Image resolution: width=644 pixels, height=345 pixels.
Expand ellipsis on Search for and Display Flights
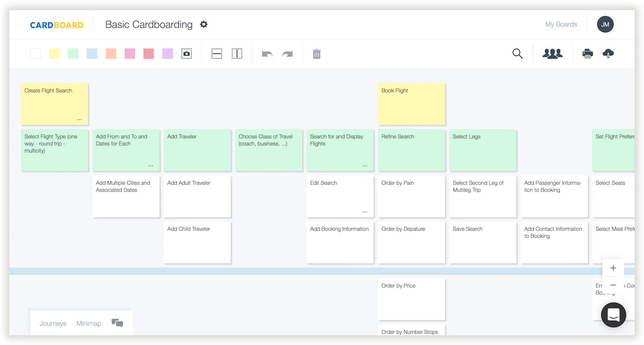[x=365, y=166]
